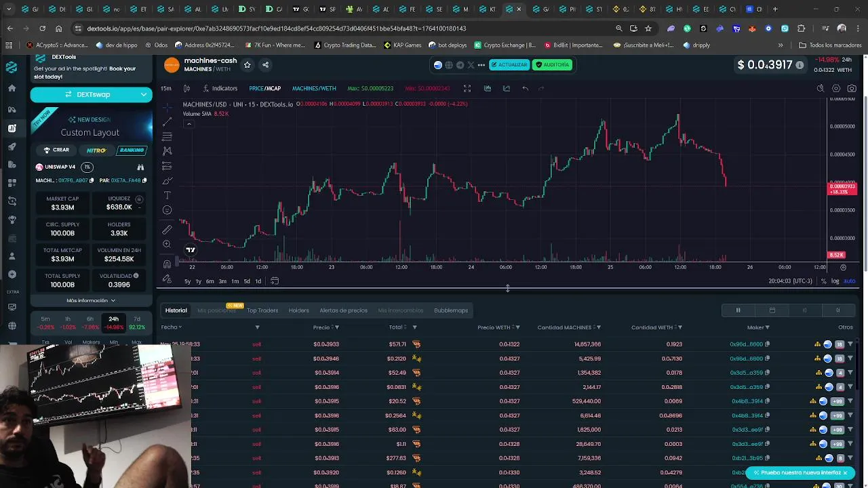Open the Telegram social link icon
Viewport: 868px width, 488px height.
(460, 65)
